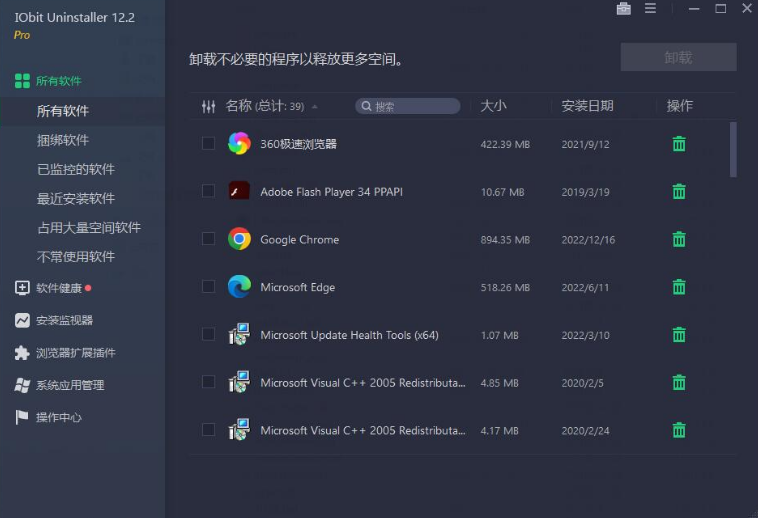Click the 360极速浏览器 colorful app icon
758x518 pixels.
(239, 143)
